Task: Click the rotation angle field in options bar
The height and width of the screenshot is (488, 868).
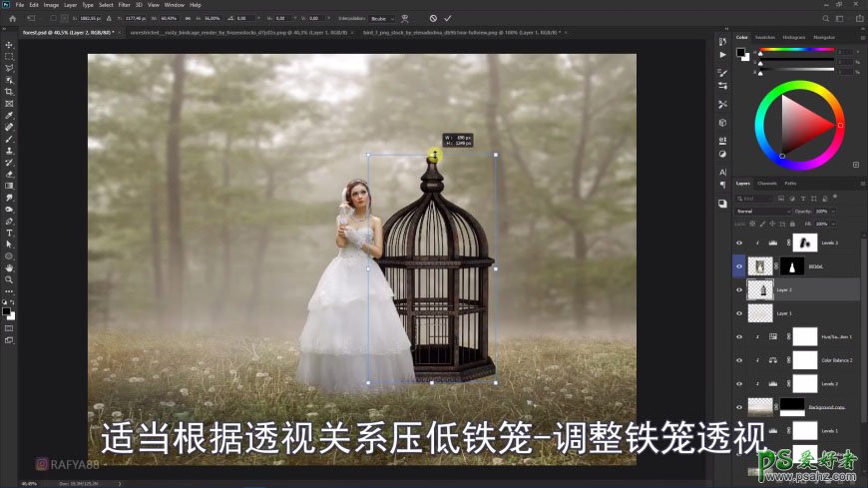Action: tap(244, 18)
